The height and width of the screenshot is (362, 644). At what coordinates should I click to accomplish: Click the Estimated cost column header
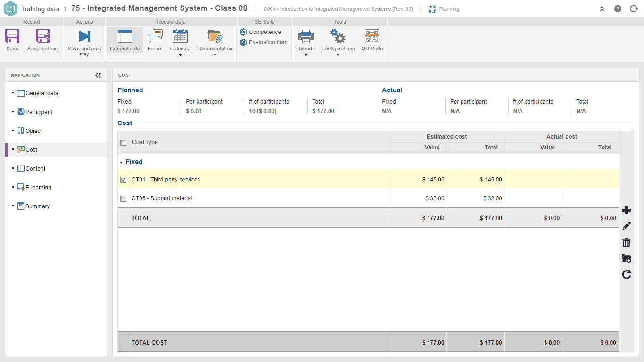pos(446,137)
